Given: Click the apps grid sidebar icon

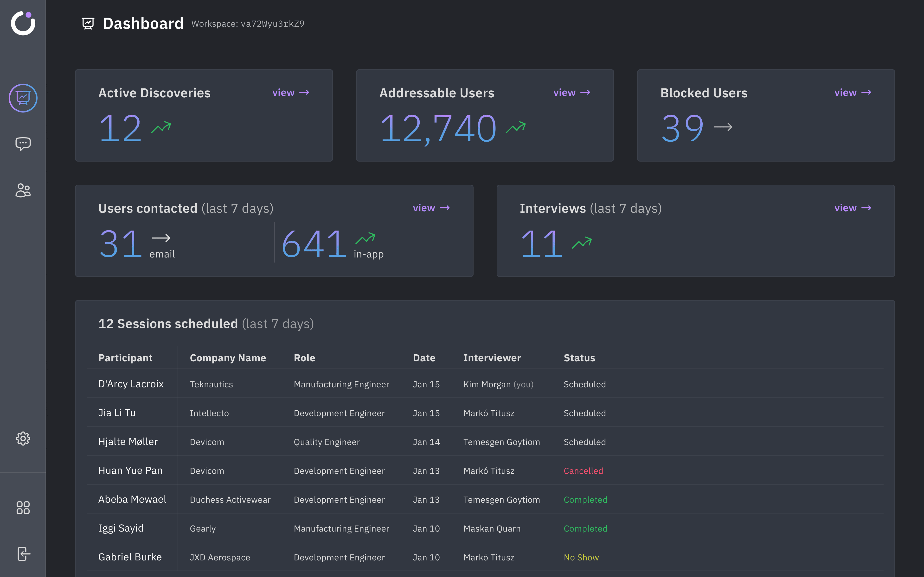Looking at the screenshot, I should click(x=23, y=508).
